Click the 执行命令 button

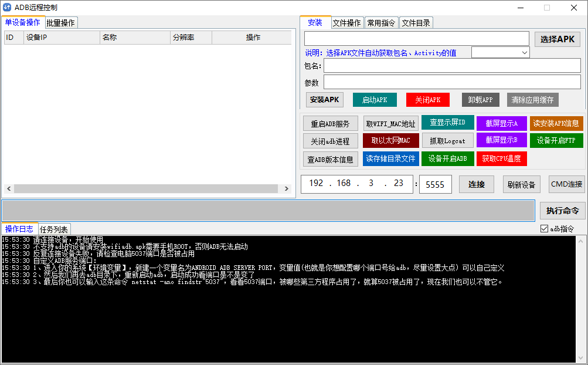click(562, 211)
